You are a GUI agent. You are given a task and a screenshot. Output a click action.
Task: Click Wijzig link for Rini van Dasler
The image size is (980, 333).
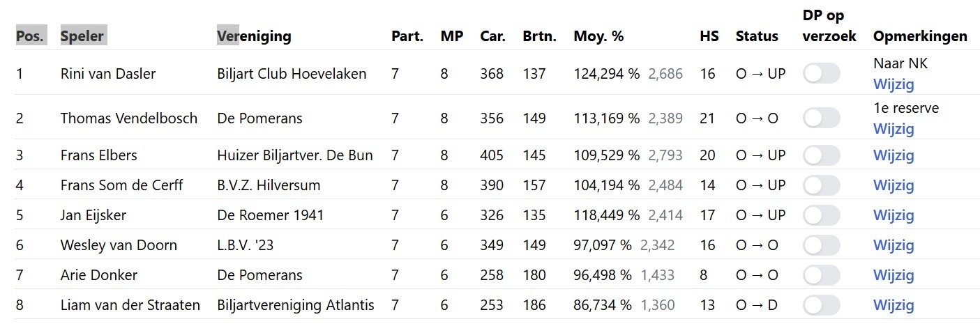coord(894,84)
